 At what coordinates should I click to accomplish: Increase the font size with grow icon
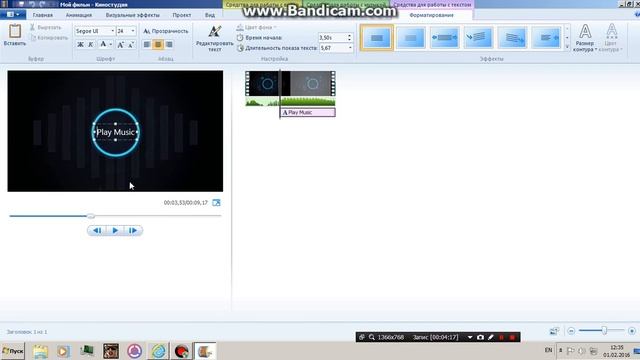[120, 44]
